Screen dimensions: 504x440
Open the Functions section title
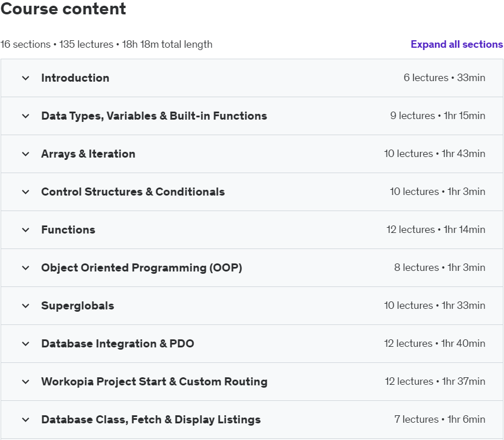[x=68, y=230]
